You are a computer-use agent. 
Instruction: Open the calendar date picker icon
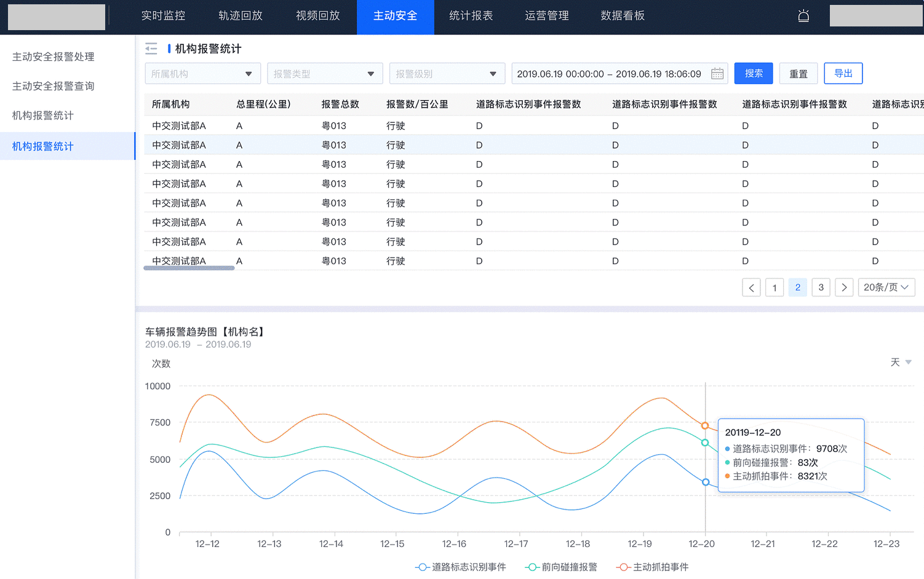pyautogui.click(x=717, y=74)
